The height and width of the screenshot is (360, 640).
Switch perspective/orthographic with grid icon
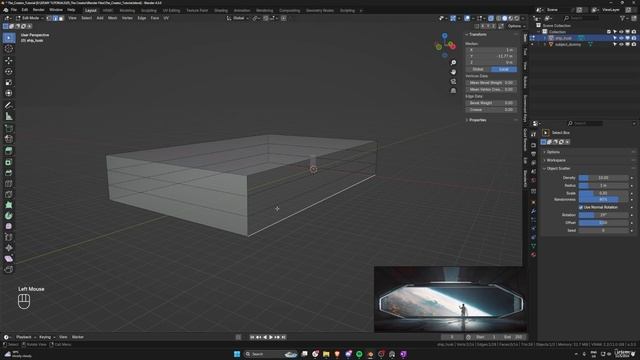453,91
